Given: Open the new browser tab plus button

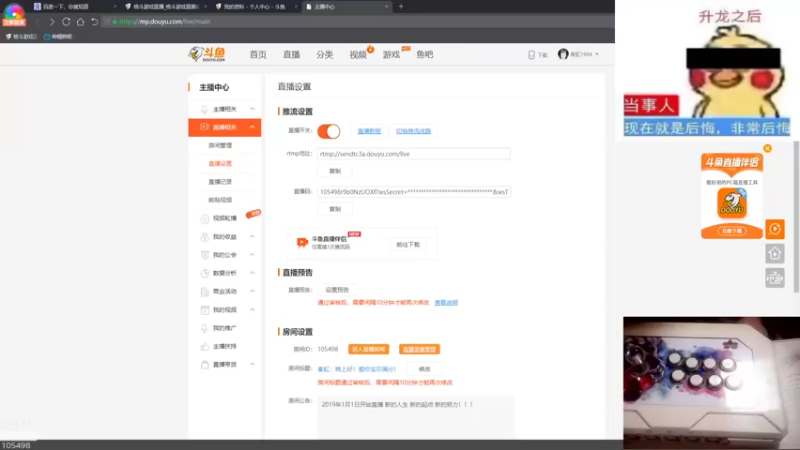Looking at the screenshot, I should click(401, 7).
